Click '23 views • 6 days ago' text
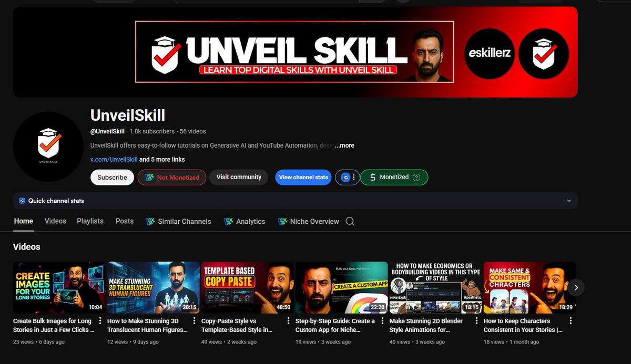Screen dimensions: 631x364 tap(39, 342)
